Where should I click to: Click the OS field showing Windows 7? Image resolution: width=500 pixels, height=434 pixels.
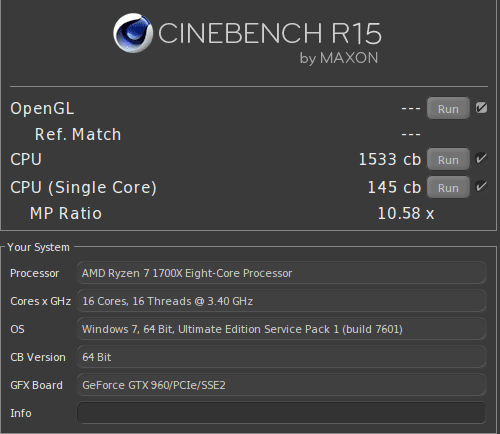tap(281, 329)
